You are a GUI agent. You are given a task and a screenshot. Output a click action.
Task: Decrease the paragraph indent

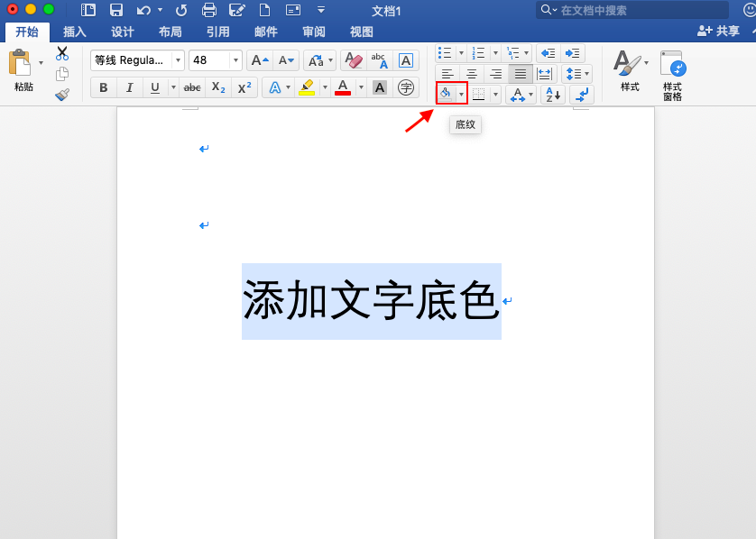[549, 53]
